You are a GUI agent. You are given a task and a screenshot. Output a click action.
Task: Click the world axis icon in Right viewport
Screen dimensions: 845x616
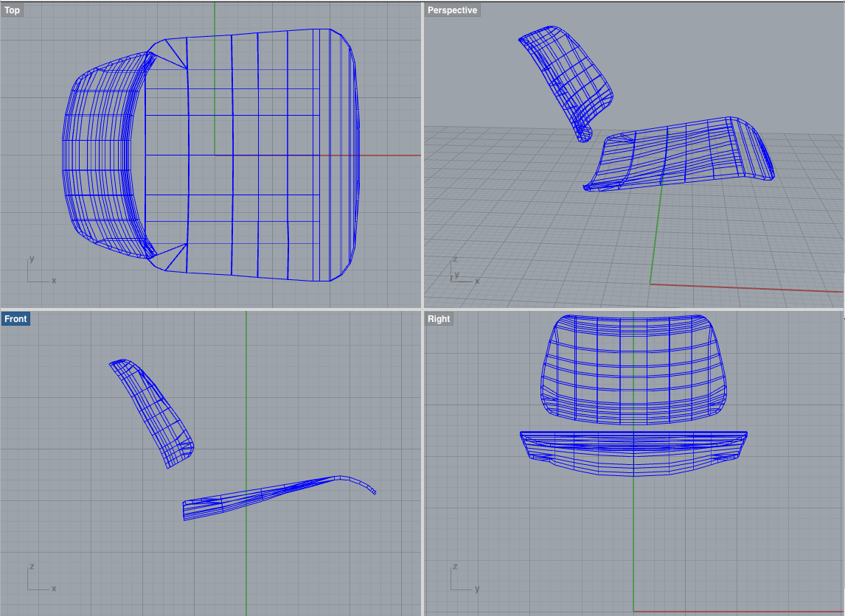point(465,577)
